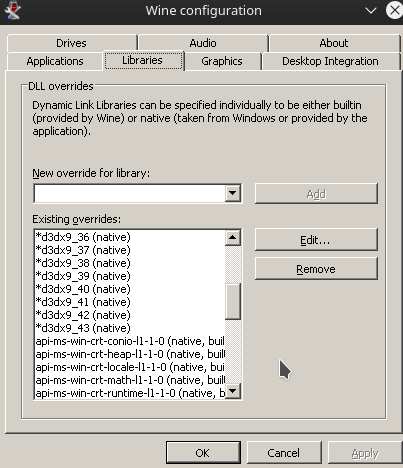Switch to the Applications tab
Viewport: 403px width, 468px height.
coord(55,61)
